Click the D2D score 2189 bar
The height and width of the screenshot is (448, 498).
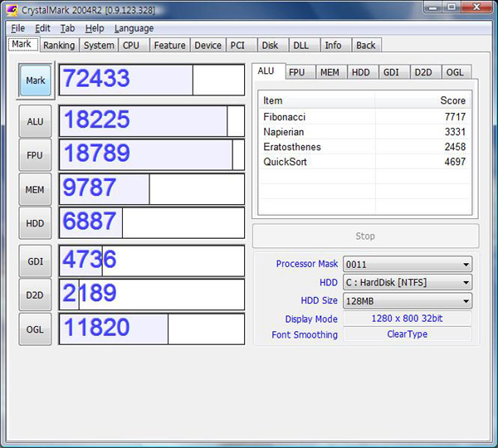152,295
